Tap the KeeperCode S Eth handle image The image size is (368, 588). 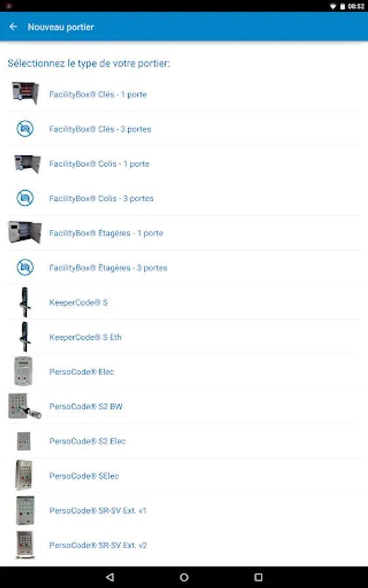click(25, 336)
